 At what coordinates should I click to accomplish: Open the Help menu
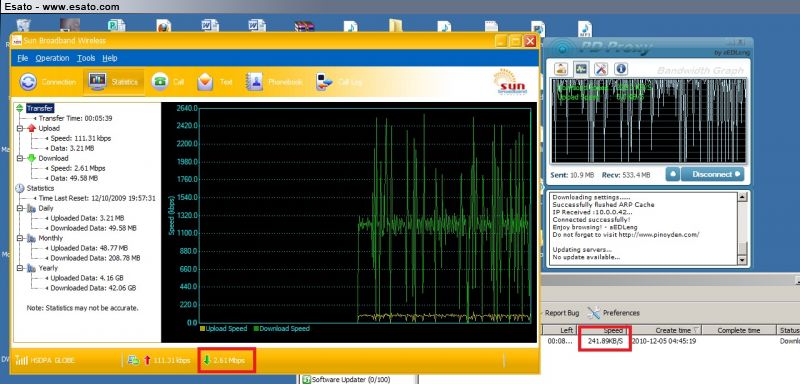(x=110, y=58)
